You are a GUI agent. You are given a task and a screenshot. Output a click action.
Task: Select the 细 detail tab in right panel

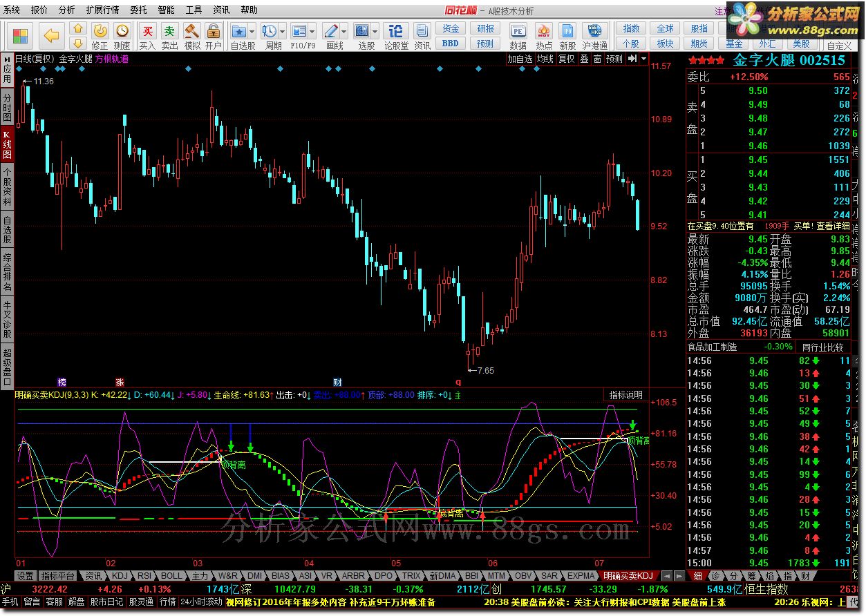(697, 575)
